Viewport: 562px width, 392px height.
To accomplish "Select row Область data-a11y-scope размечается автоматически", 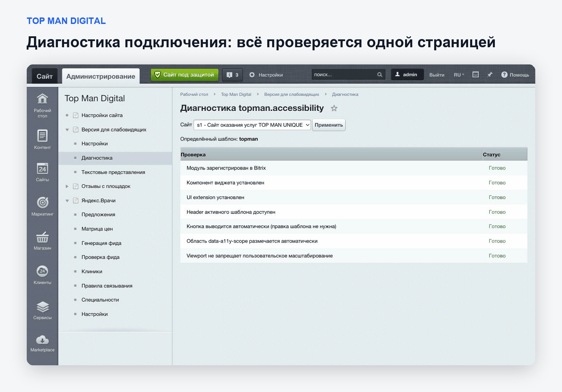I will (x=354, y=241).
